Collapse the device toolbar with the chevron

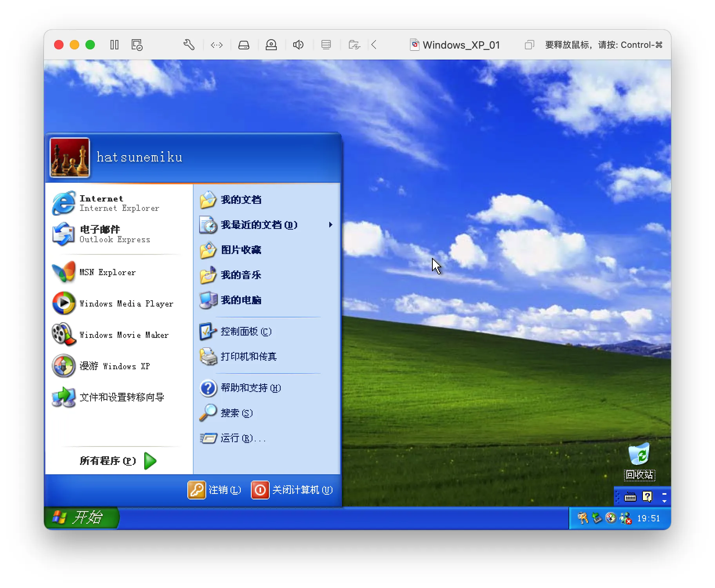pyautogui.click(x=374, y=45)
